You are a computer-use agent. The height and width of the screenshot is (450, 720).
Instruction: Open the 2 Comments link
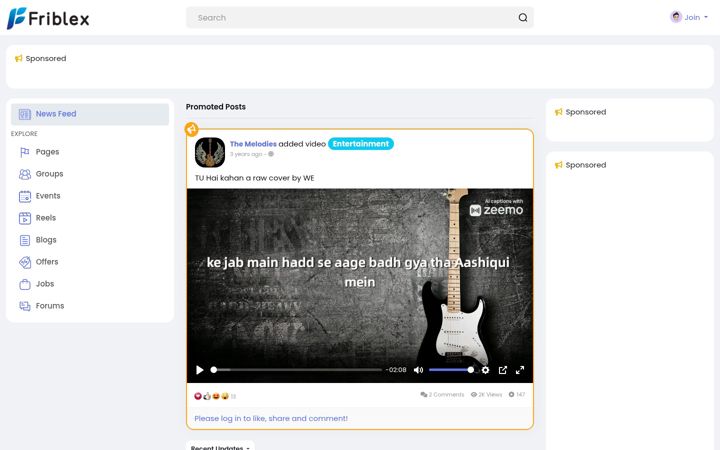(442, 394)
